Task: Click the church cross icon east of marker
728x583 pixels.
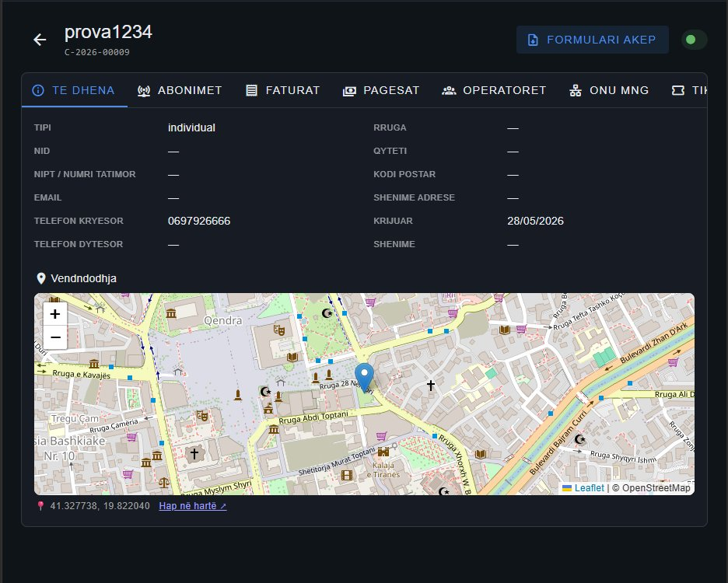Action: point(431,385)
